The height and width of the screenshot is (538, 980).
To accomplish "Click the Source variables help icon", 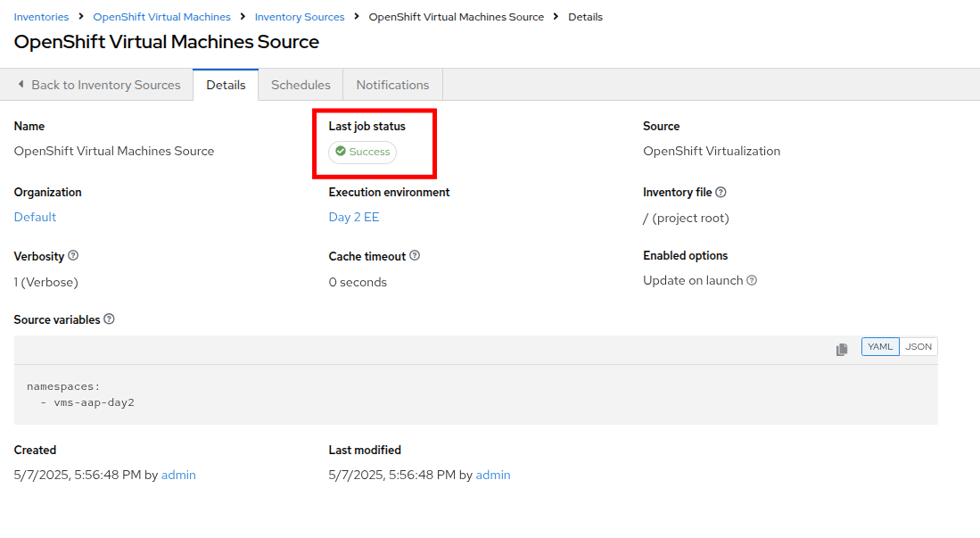I will [x=109, y=319].
